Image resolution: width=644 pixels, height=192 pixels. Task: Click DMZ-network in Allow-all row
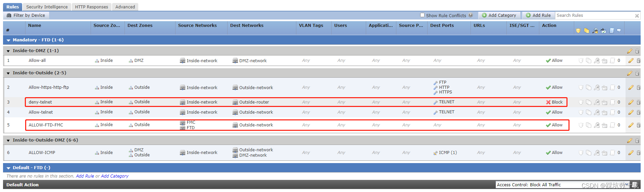(253, 61)
